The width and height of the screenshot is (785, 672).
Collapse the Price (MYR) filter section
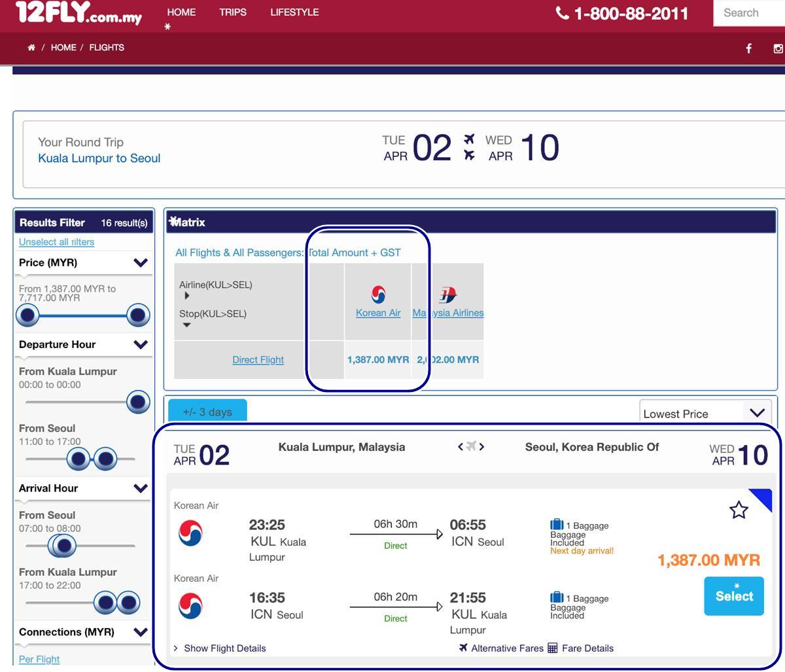point(141,263)
